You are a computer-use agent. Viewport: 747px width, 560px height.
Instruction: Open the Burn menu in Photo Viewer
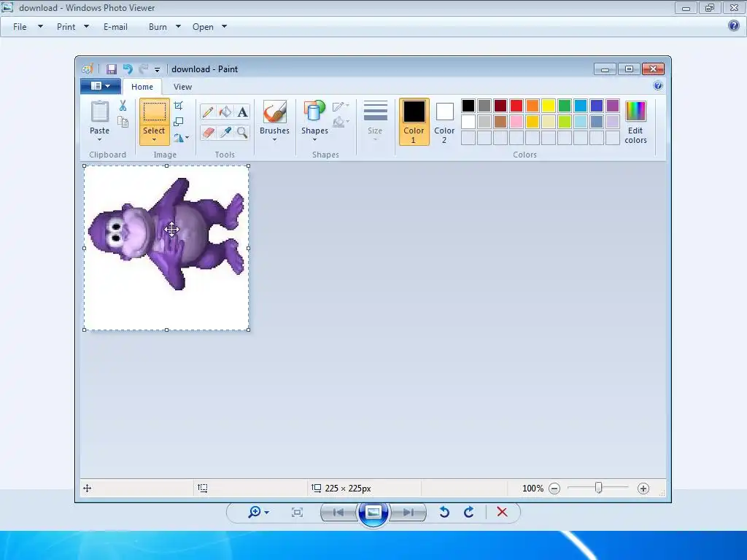pos(164,27)
